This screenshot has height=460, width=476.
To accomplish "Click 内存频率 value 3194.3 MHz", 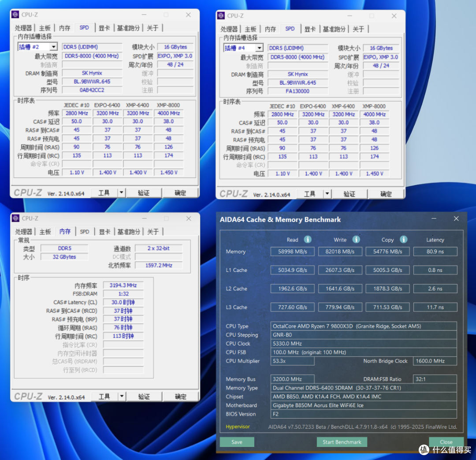I will [123, 285].
